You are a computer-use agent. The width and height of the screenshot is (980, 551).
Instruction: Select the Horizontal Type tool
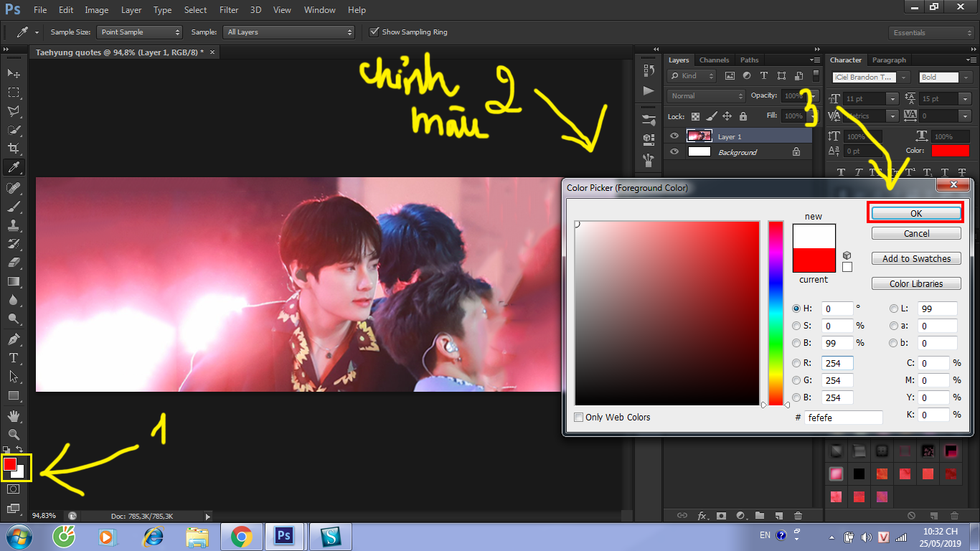tap(13, 358)
